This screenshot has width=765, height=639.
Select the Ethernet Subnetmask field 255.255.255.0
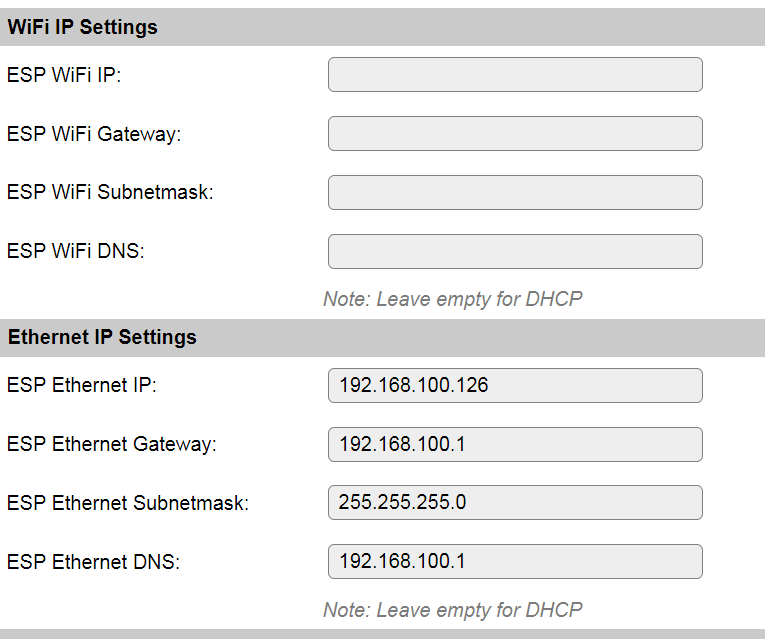(515, 503)
